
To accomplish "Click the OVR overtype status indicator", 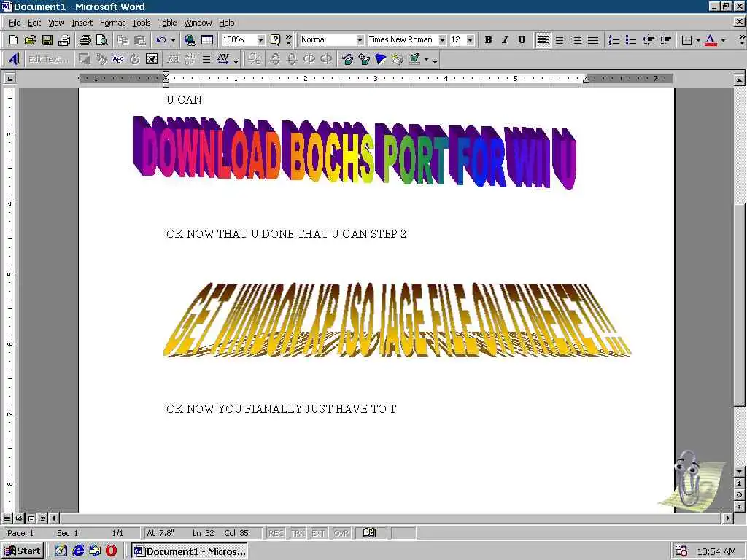I will coord(341,533).
